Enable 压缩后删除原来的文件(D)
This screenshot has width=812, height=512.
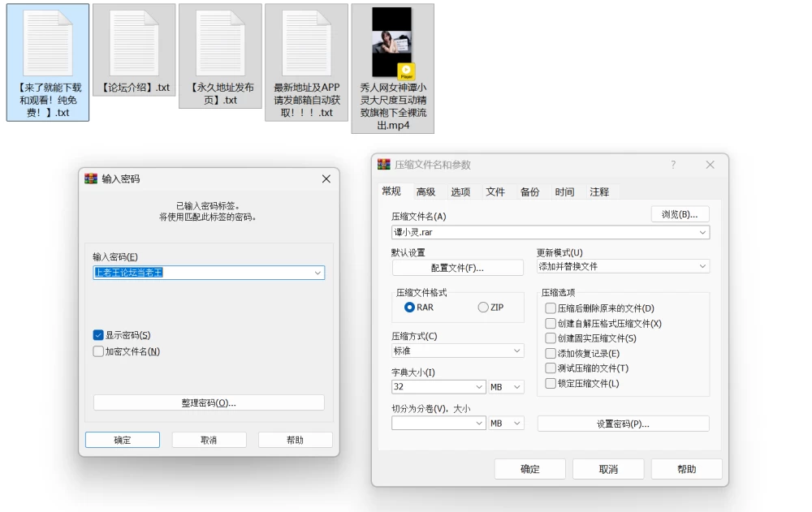point(551,308)
